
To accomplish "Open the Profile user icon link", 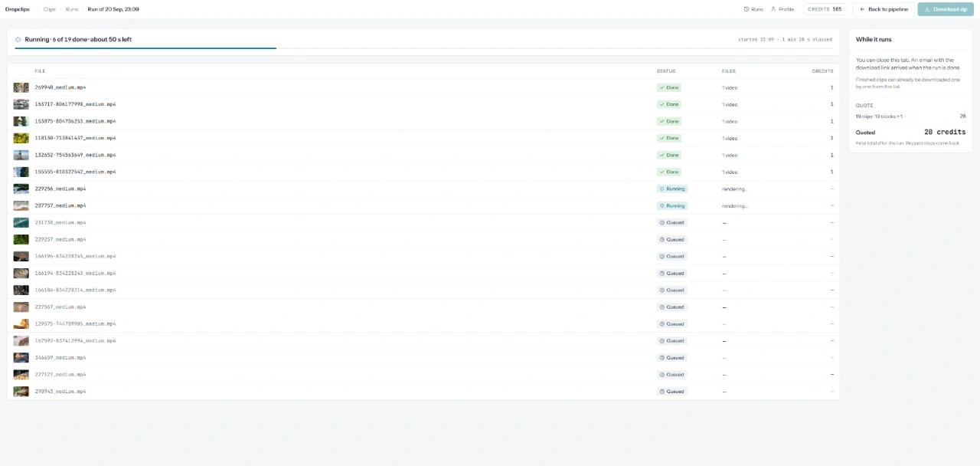I will coord(782,9).
